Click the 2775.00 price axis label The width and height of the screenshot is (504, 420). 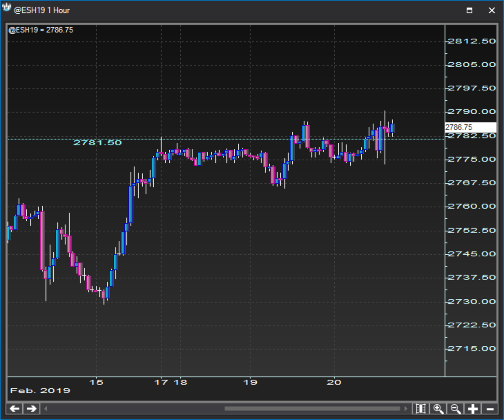coord(471,159)
